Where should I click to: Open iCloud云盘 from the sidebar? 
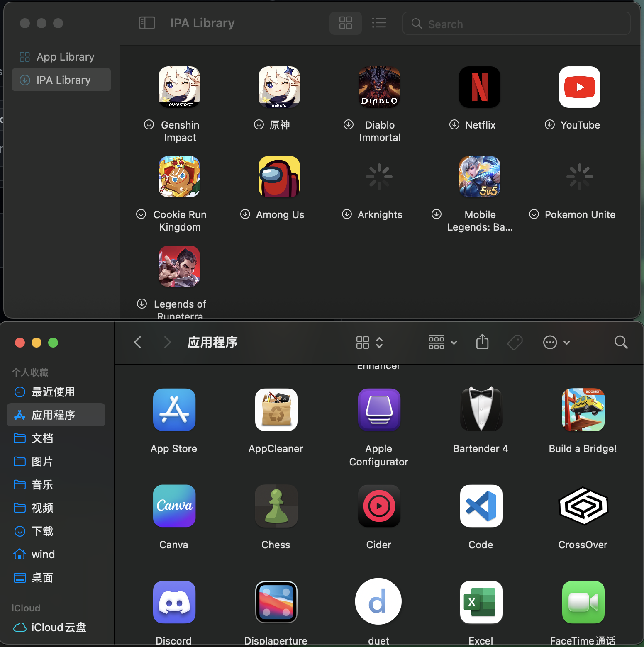pos(58,628)
